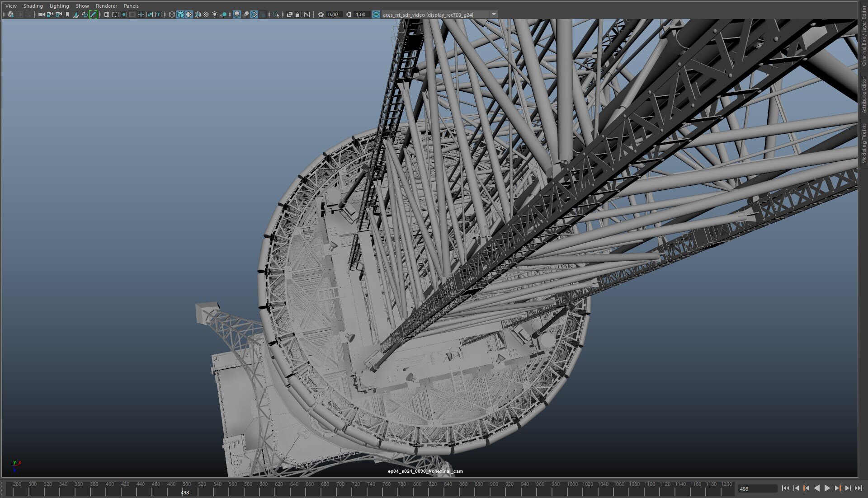
Task: Open Bookmarks icon in panel toolbar
Action: point(67,14)
